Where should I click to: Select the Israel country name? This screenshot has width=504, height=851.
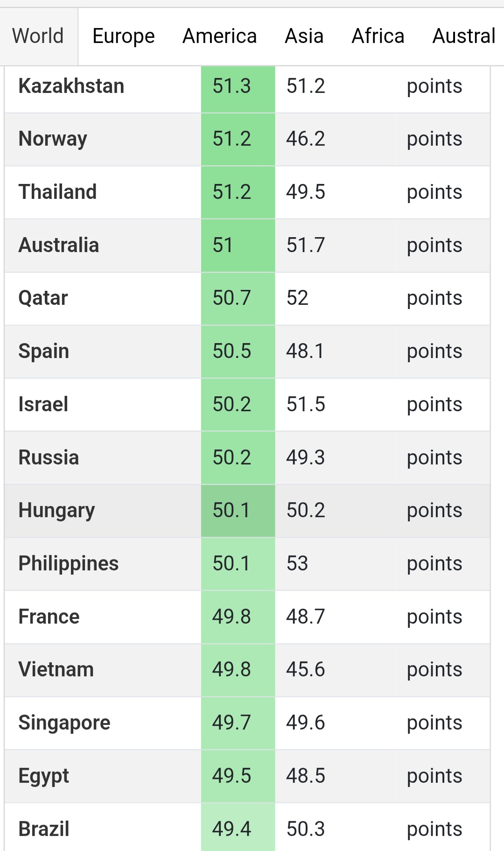[43, 405]
